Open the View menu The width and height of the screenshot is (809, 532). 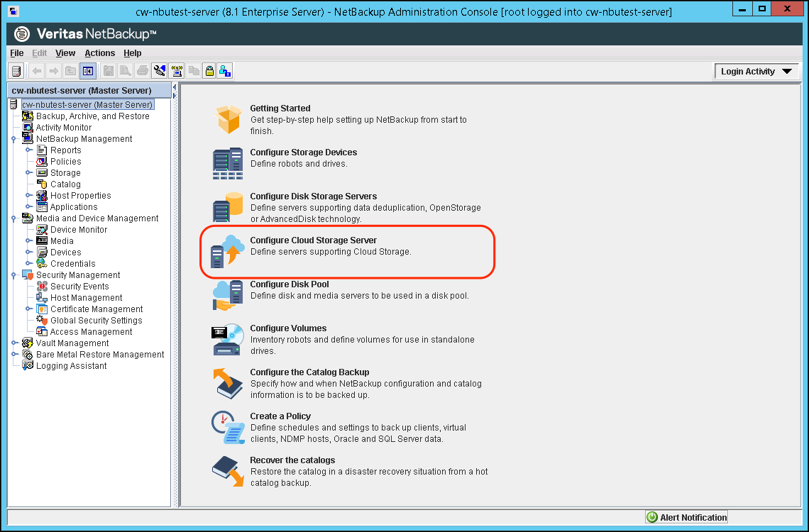[x=65, y=53]
